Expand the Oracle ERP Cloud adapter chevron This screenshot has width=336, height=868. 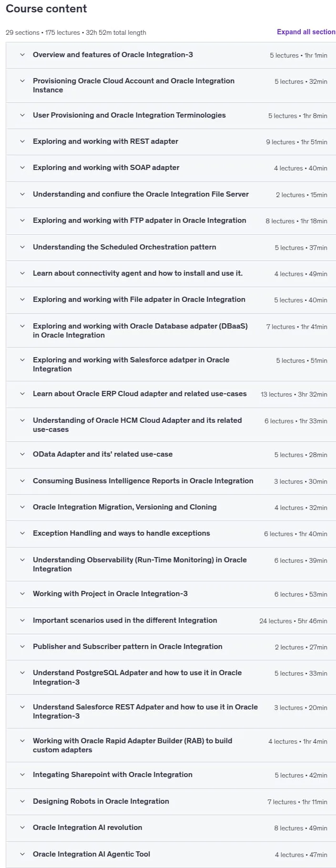point(22,394)
